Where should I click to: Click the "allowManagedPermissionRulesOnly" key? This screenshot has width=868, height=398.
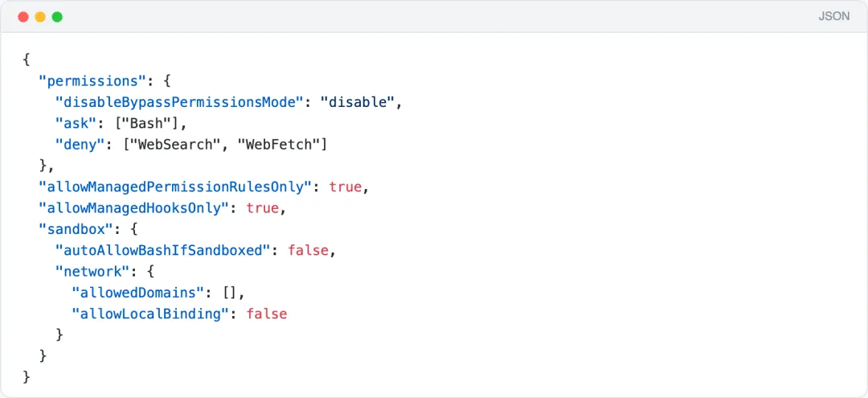click(x=175, y=187)
